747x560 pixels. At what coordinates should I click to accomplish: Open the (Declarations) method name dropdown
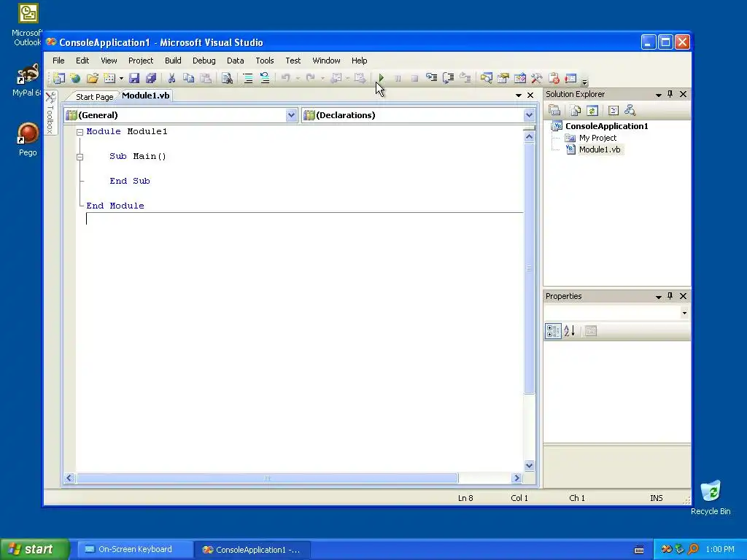pyautogui.click(x=529, y=115)
